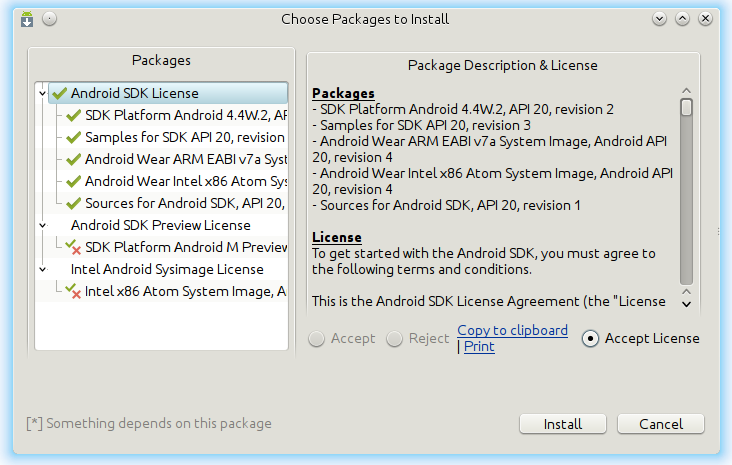Select the Intel Android Sysimage License entry
732x465 pixels.
coord(167,269)
